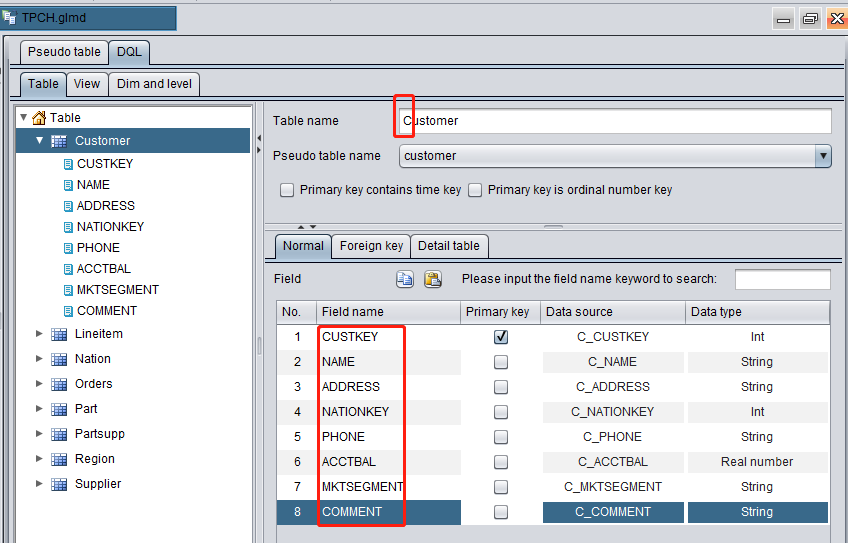
Task: Click the PHONE field icon in tree
Action: [x=68, y=248]
